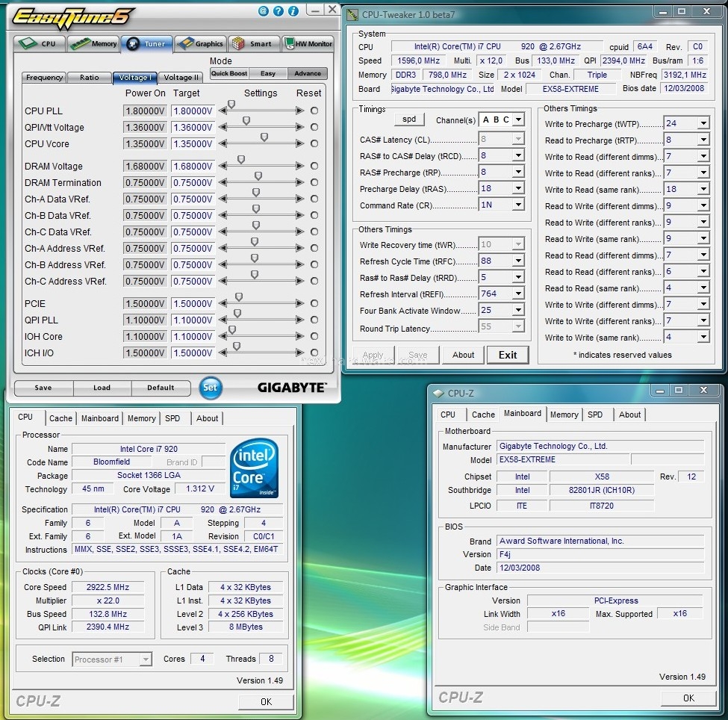Click the CPU Vcore slider thumb
728x720 pixels.
(264, 137)
